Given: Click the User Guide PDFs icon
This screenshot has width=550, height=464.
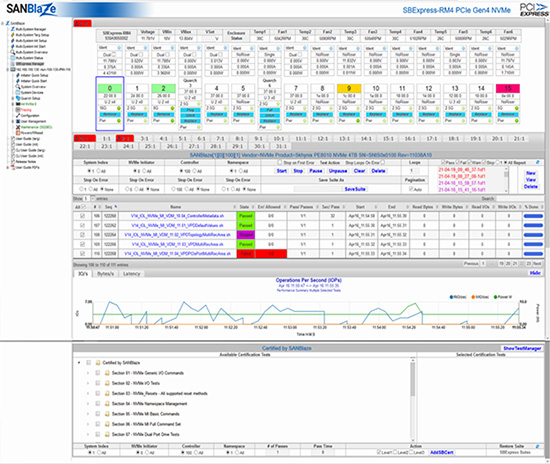Looking at the screenshot, I should [x=13, y=167].
